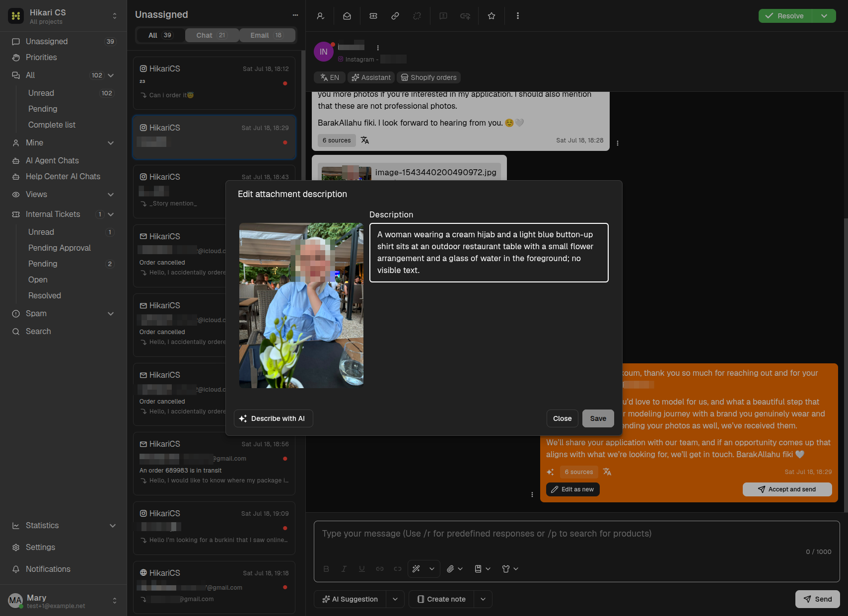848x616 pixels.
Task: Click the AI Suggestion button
Action: click(350, 599)
